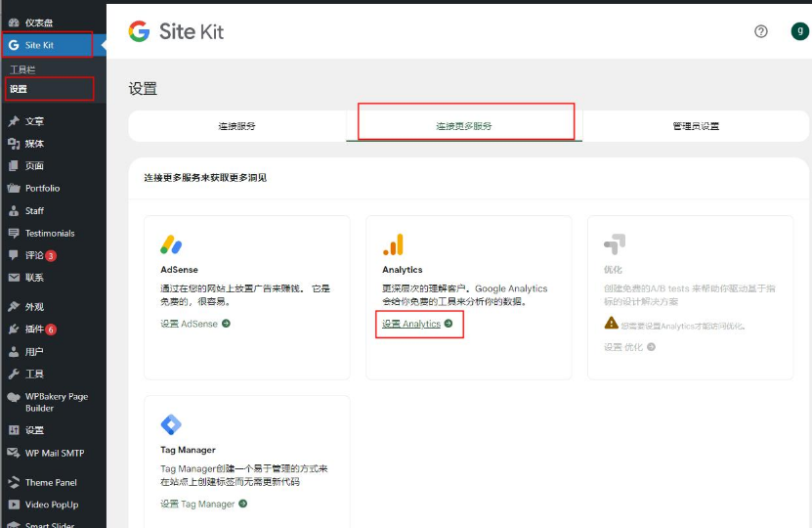The width and height of the screenshot is (812, 528).
Task: Click the Google G icon beside Site Kit
Action: (14, 45)
